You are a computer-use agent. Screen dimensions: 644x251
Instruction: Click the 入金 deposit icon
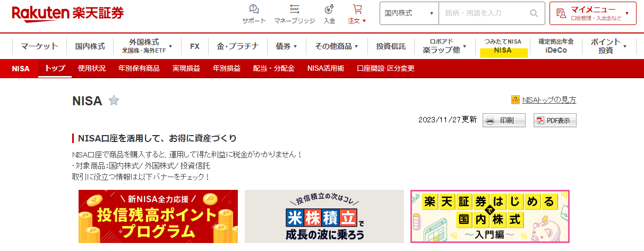point(329,14)
